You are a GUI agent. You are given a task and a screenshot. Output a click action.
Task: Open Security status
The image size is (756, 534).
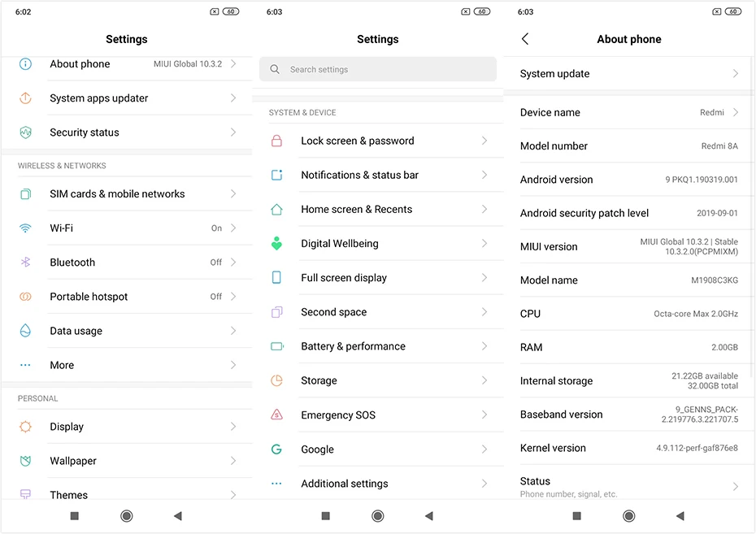[x=128, y=132]
